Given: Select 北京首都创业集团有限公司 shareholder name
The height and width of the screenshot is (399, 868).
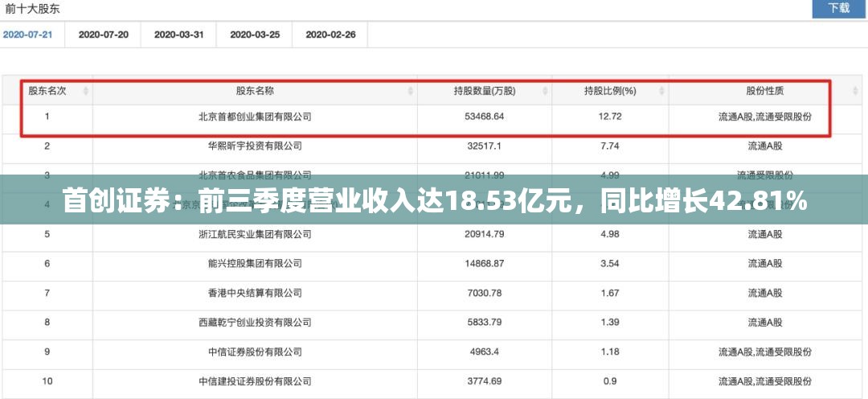Looking at the screenshot, I should (x=255, y=117).
